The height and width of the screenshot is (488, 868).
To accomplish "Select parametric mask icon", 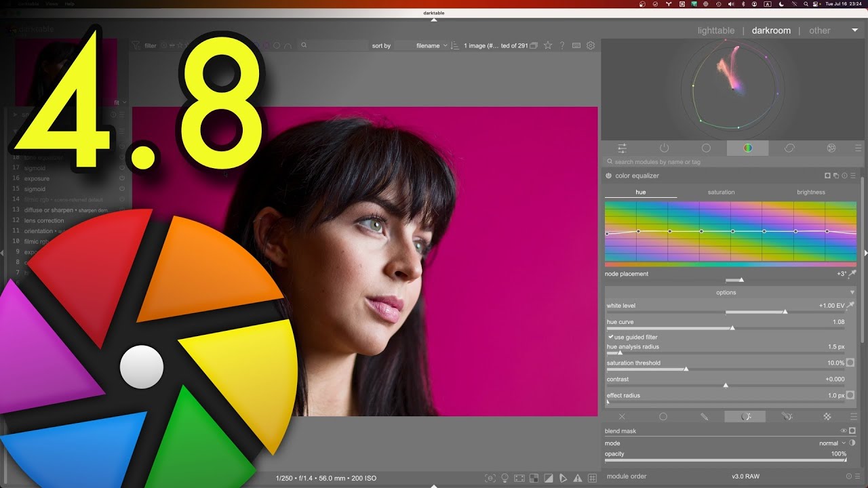I will [746, 417].
